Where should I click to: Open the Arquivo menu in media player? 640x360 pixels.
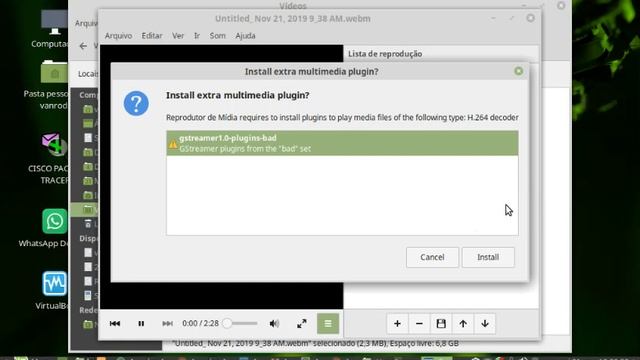pos(118,36)
